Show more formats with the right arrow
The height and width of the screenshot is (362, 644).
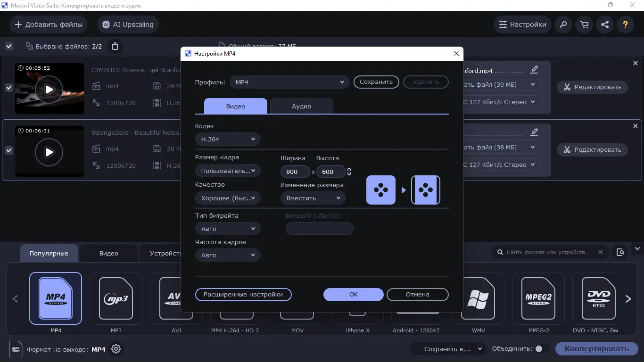tap(628, 299)
